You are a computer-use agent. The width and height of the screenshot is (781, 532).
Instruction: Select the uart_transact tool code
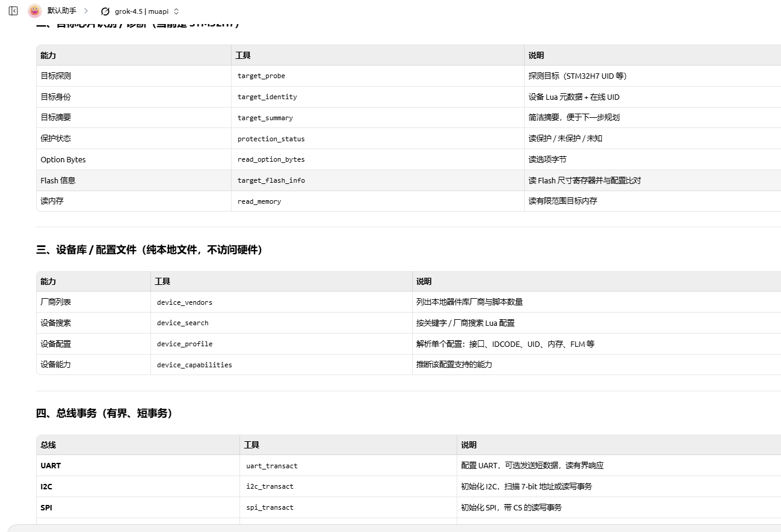pyautogui.click(x=271, y=466)
